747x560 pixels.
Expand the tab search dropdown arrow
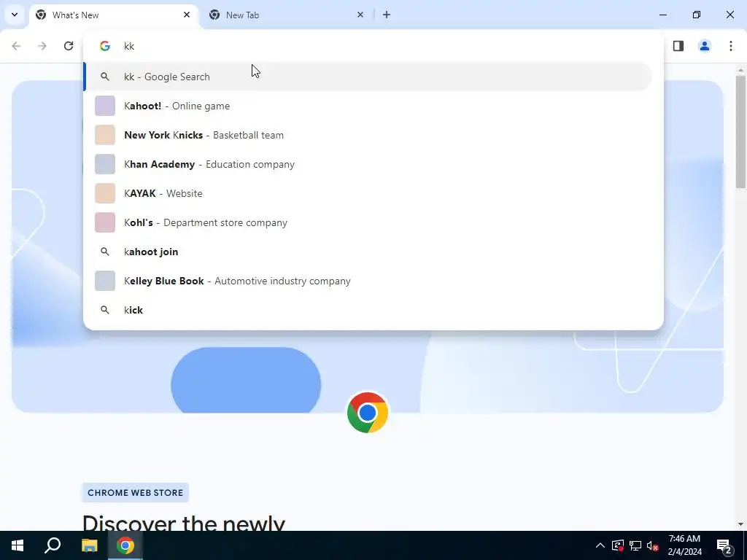15,15
